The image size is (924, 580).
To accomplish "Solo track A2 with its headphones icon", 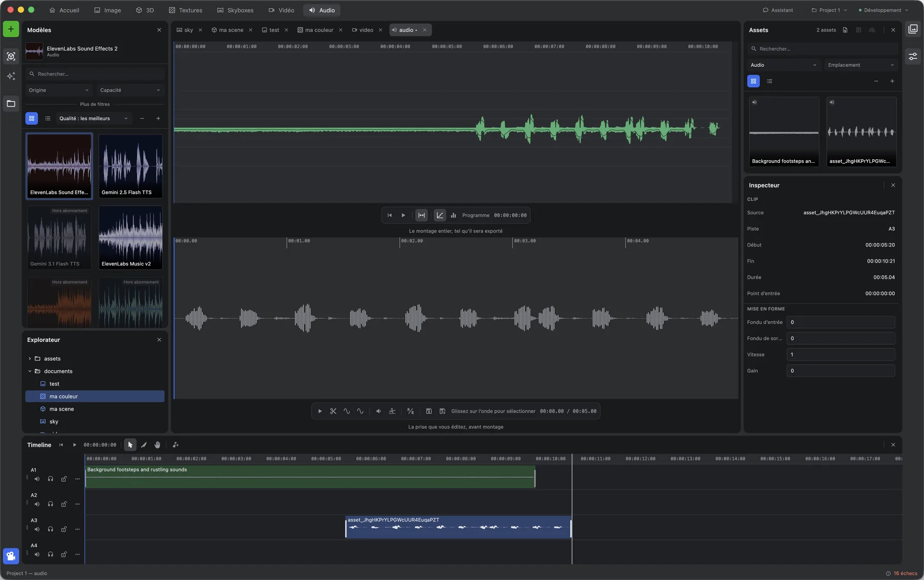I will coord(50,504).
